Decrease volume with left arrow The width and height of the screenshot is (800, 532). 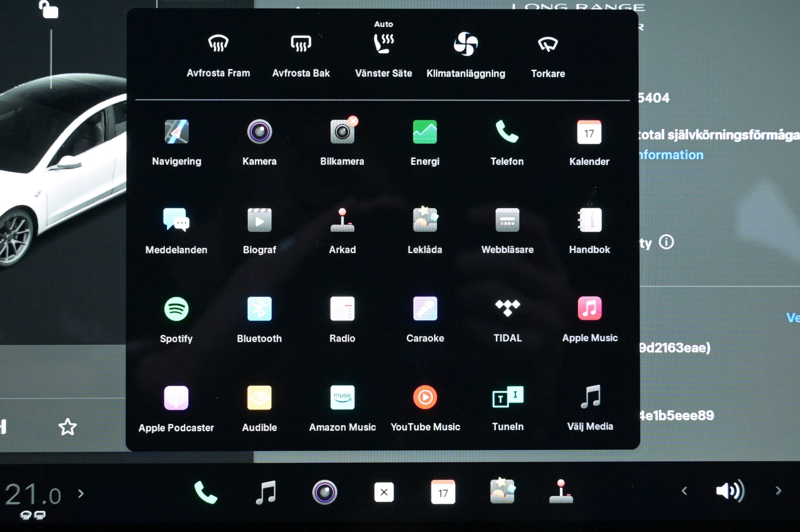[684, 491]
